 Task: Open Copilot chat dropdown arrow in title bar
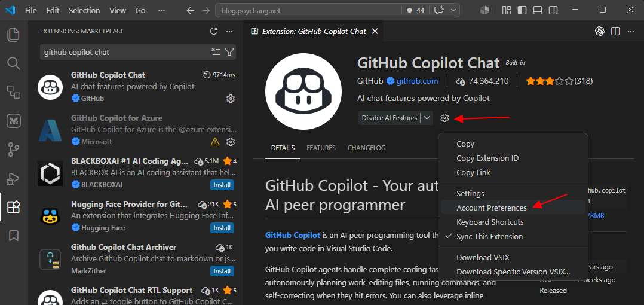[x=453, y=10]
